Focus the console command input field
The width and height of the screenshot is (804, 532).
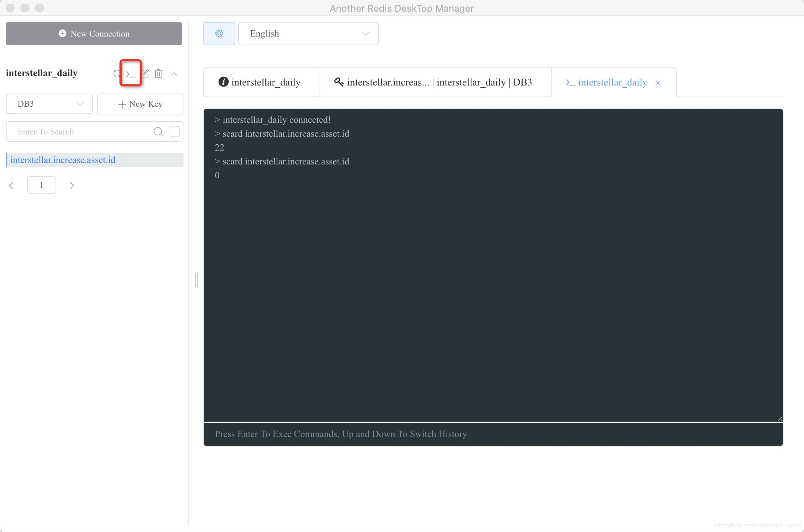coord(493,434)
